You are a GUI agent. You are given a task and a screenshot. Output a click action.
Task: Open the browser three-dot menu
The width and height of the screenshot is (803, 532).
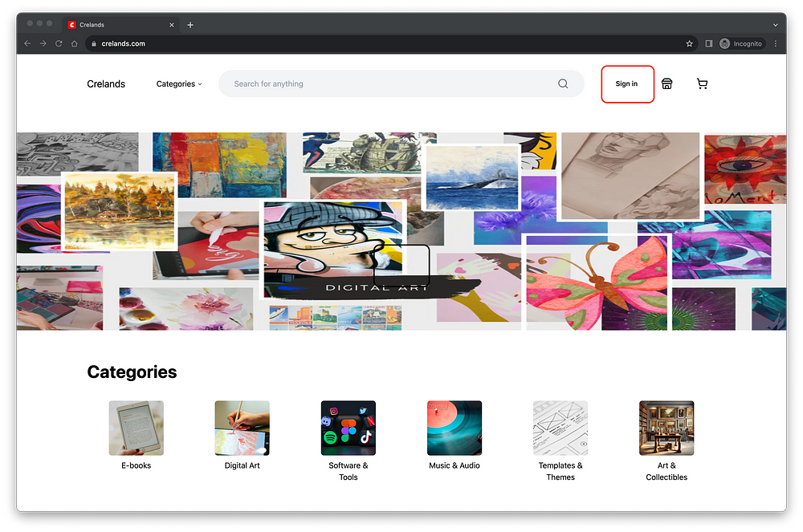click(x=776, y=43)
